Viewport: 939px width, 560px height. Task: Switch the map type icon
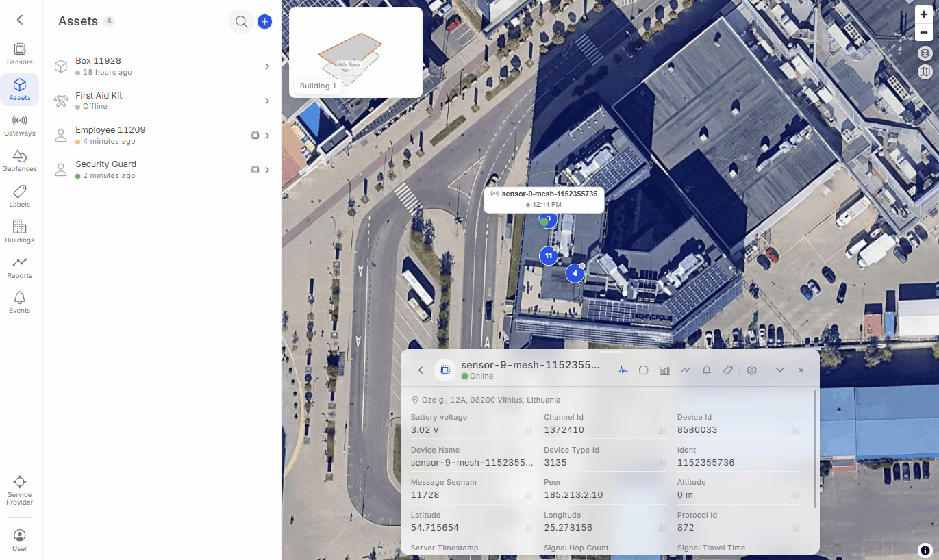(925, 71)
